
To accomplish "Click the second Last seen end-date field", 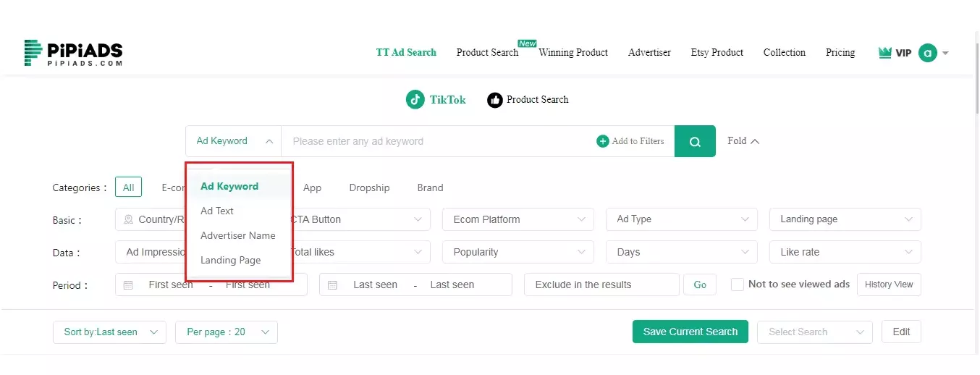I will tap(452, 285).
